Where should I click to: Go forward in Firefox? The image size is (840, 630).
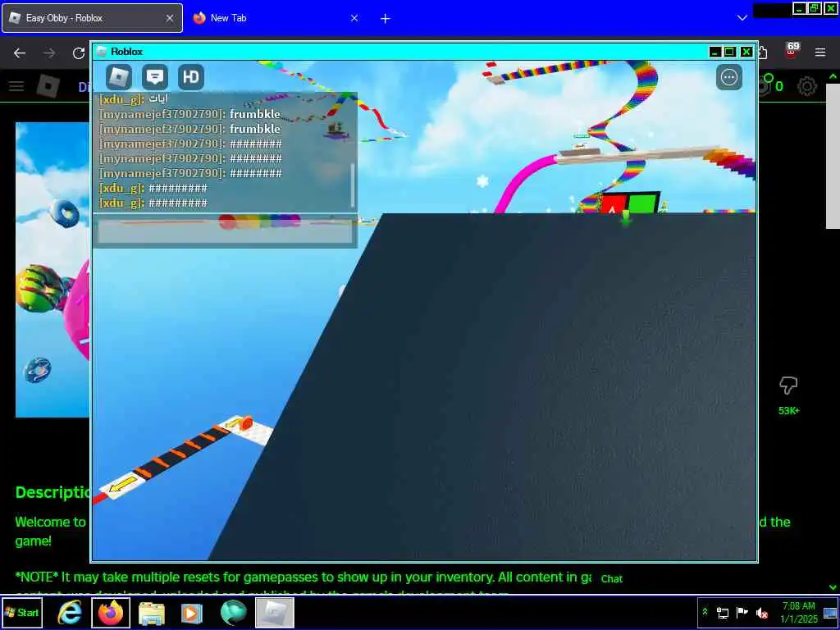(49, 52)
